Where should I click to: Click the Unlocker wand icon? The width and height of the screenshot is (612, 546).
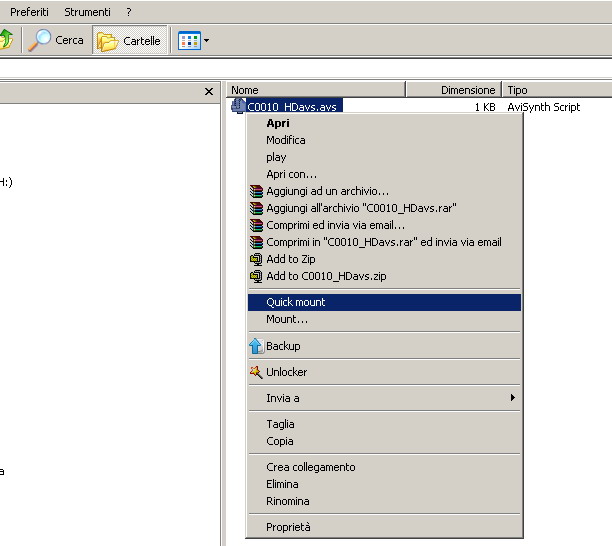click(256, 372)
